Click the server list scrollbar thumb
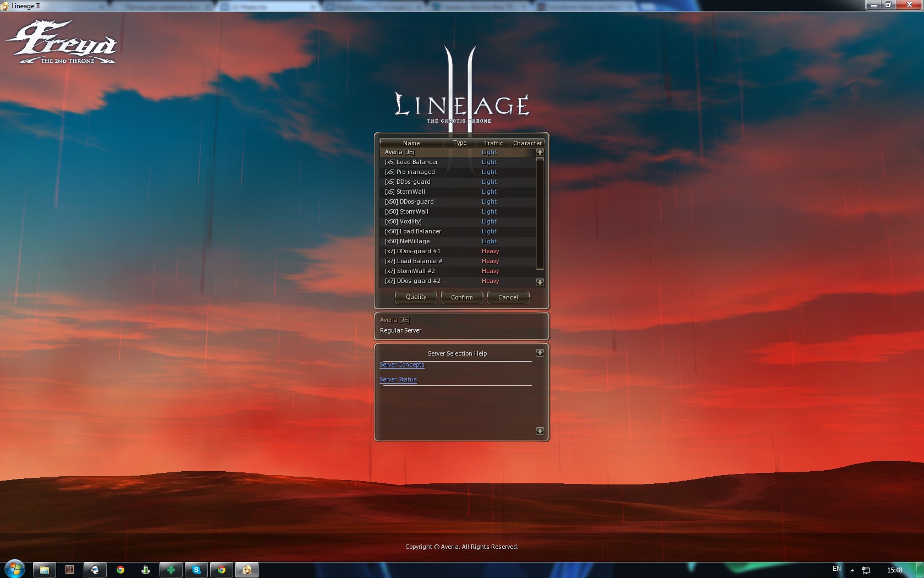924x578 pixels. (x=540, y=214)
